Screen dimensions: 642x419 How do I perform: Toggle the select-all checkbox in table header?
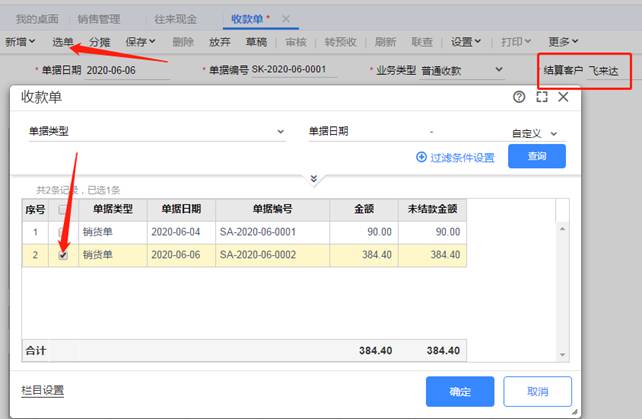(x=65, y=209)
